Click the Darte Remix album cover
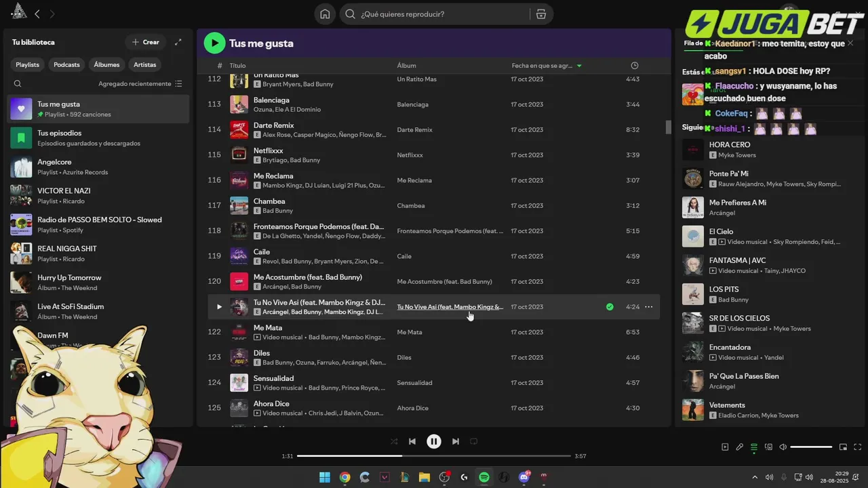The width and height of the screenshot is (868, 488). click(239, 129)
